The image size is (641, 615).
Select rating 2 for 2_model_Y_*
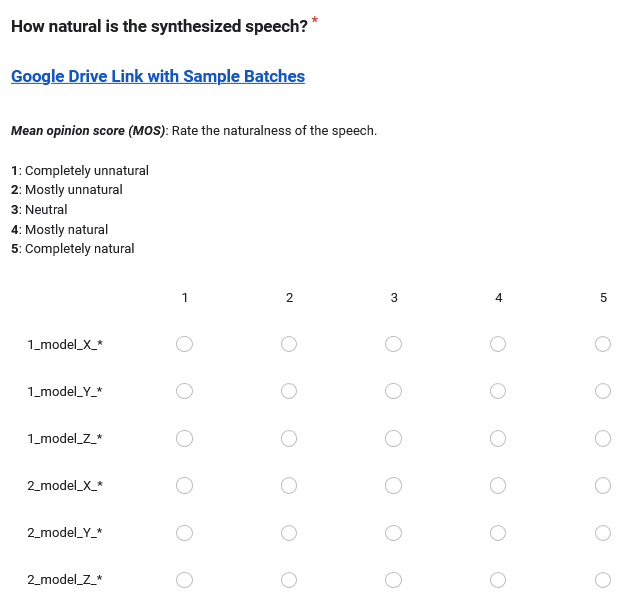click(289, 532)
